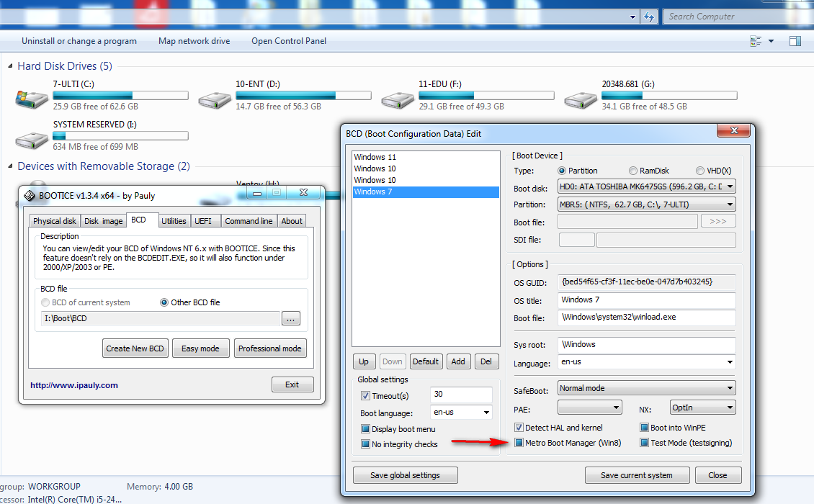Click Open Control Panel
Screen dimensions: 814x504
tap(289, 41)
